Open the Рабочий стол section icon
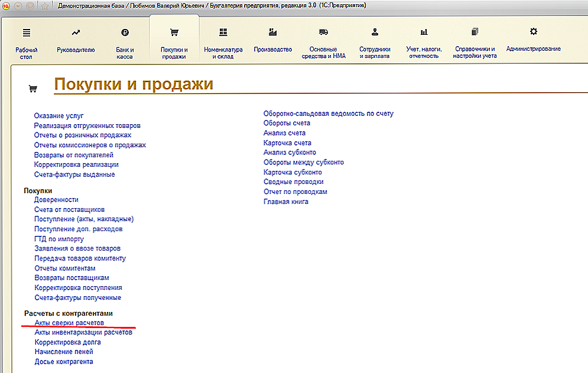This screenshot has width=588, height=373. click(x=26, y=33)
